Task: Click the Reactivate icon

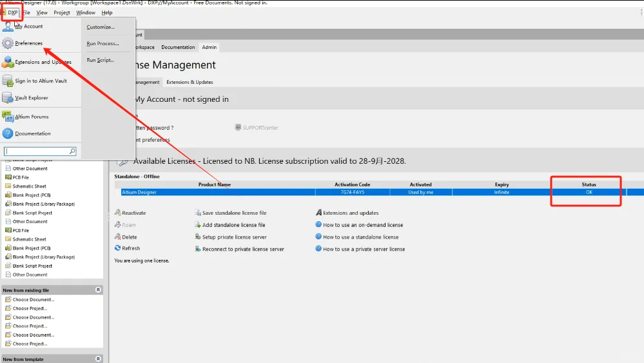Action: (x=117, y=213)
